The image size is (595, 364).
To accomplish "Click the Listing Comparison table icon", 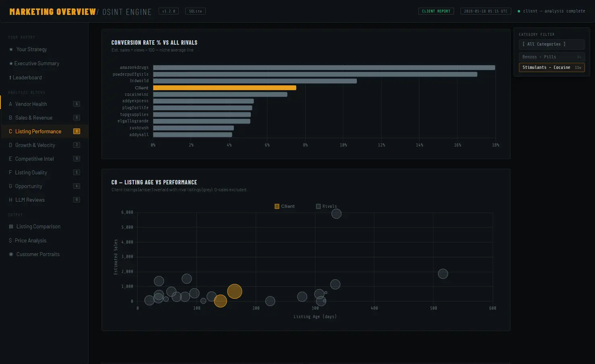I will tap(11, 227).
